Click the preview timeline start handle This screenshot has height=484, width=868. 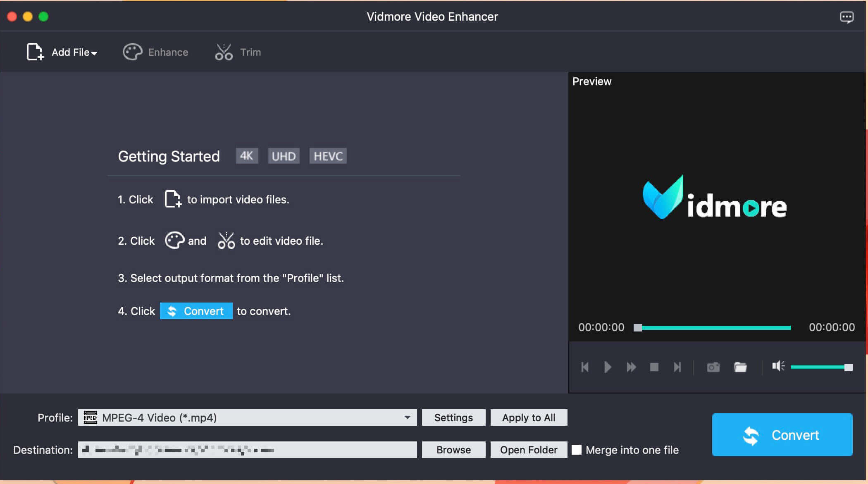point(638,328)
